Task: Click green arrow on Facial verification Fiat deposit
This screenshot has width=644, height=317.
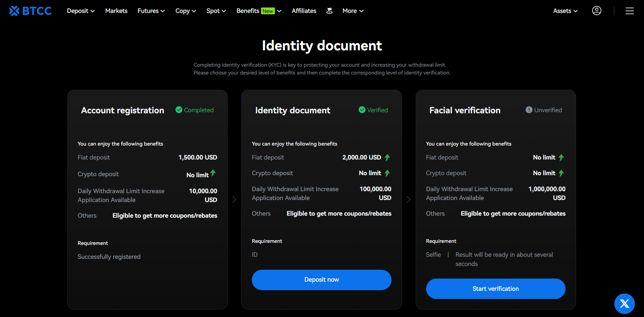Action: coord(561,157)
